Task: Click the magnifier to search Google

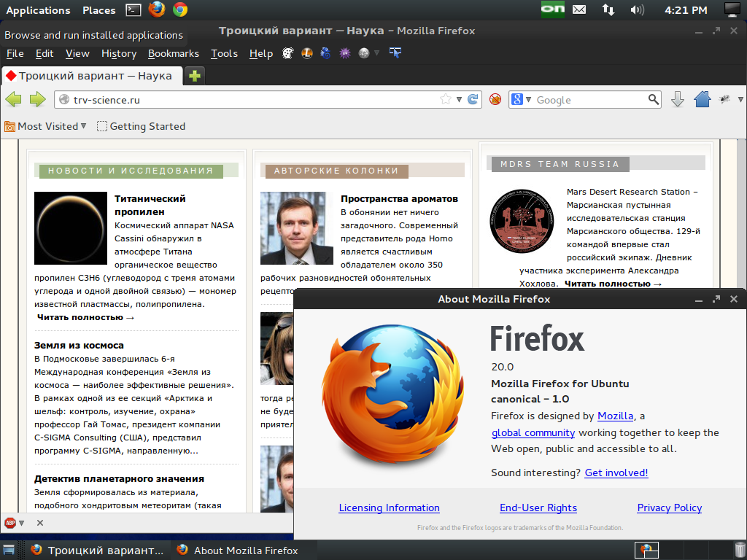Action: pos(654,99)
